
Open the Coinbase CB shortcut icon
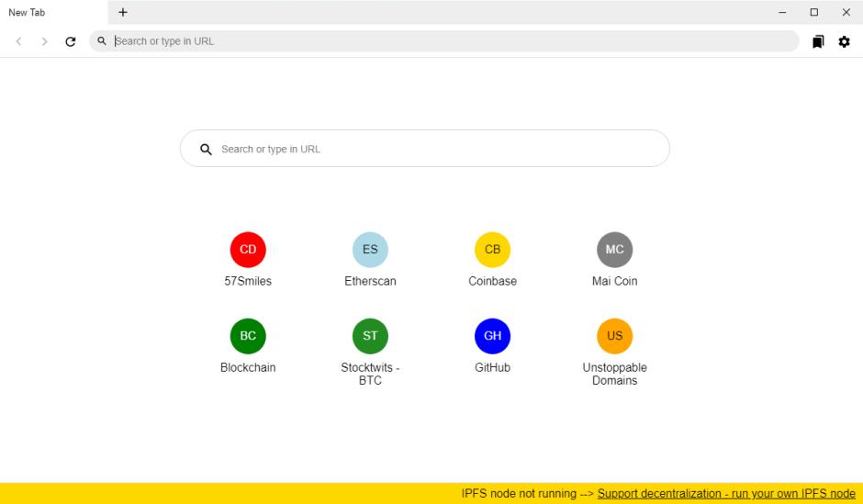click(x=492, y=250)
